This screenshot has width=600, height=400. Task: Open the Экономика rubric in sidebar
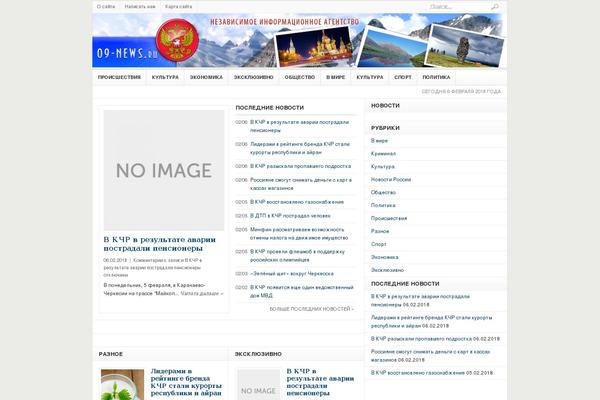point(384,257)
